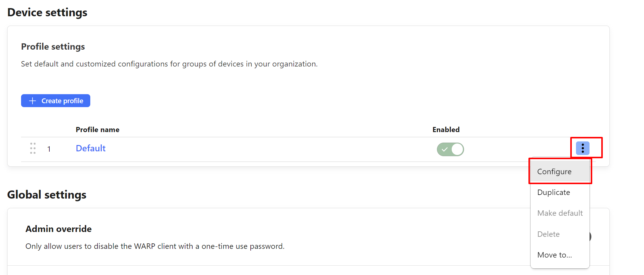The width and height of the screenshot is (644, 275).
Task: Click the plus icon on Create profile
Action: point(33,101)
